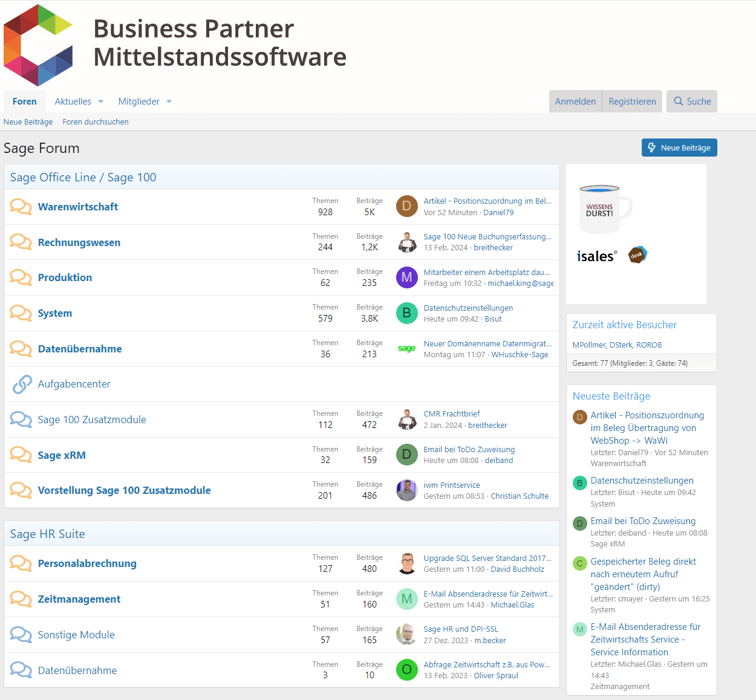
Task: Open Foren durchsuchen in the sub-navigation
Action: click(x=96, y=122)
